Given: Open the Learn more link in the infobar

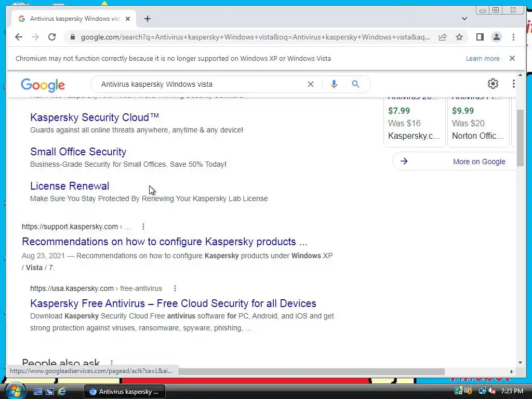Looking at the screenshot, I should coord(483,58).
